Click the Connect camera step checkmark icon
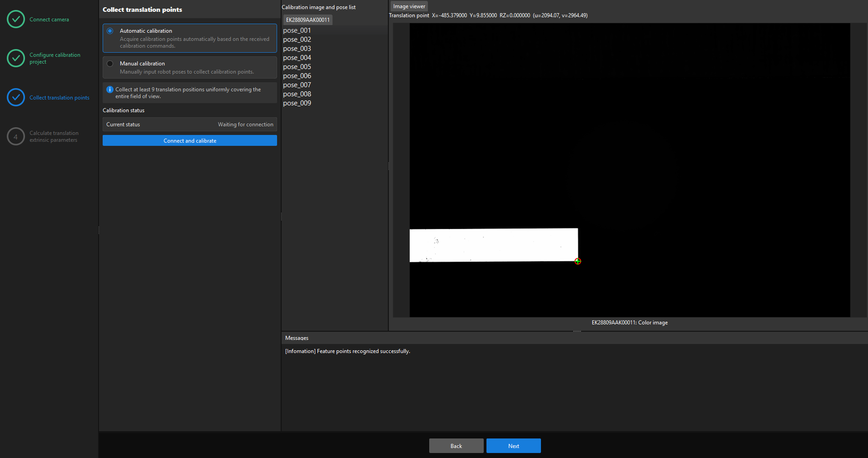 pyautogui.click(x=16, y=19)
